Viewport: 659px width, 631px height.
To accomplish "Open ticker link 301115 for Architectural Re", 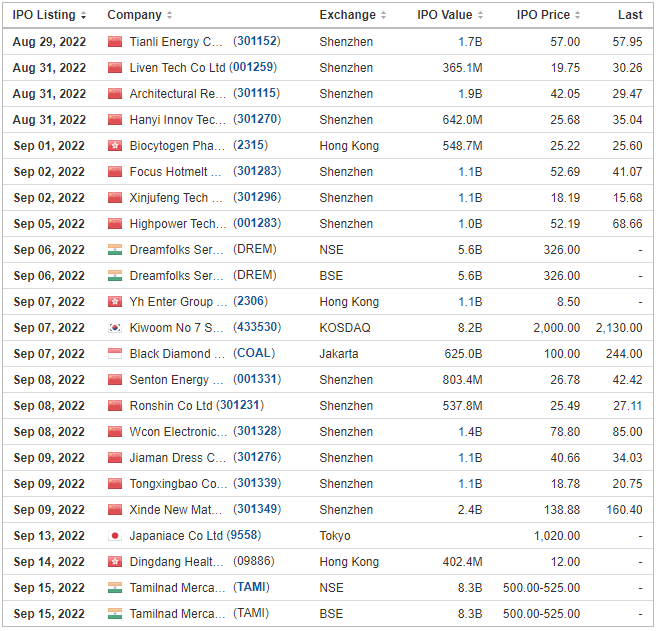I will coord(257,93).
